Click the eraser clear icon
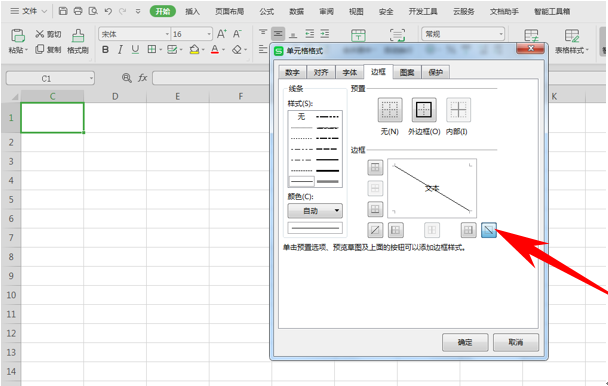Image resolution: width=608 pixels, height=386 pixels. point(237,49)
